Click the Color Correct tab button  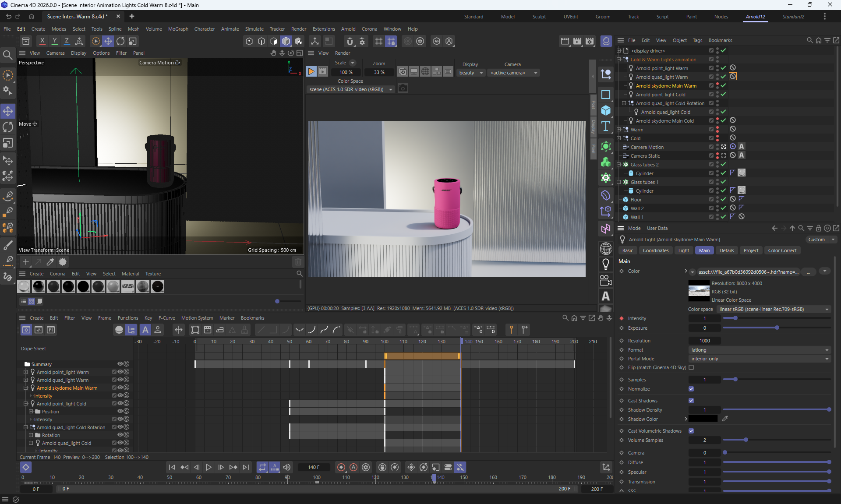click(782, 250)
